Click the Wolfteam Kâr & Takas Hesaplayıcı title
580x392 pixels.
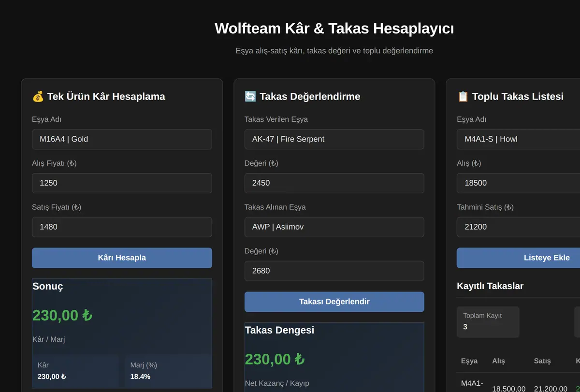pos(334,28)
